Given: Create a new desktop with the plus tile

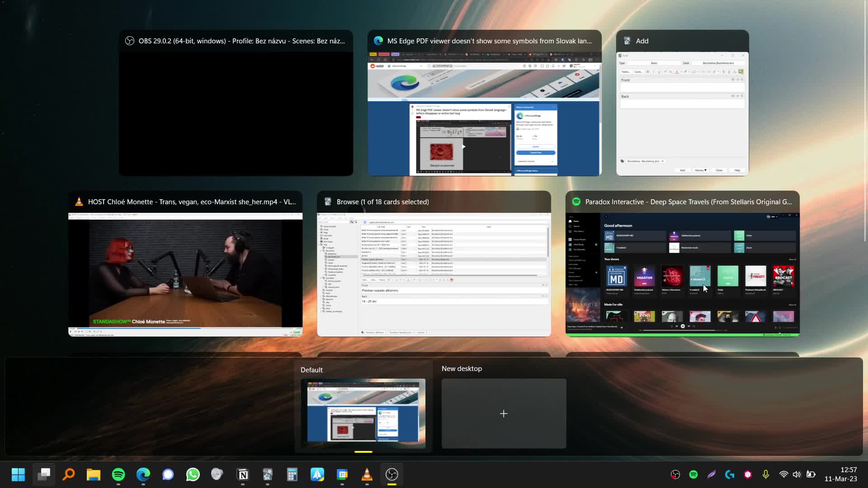Looking at the screenshot, I should coord(503,413).
